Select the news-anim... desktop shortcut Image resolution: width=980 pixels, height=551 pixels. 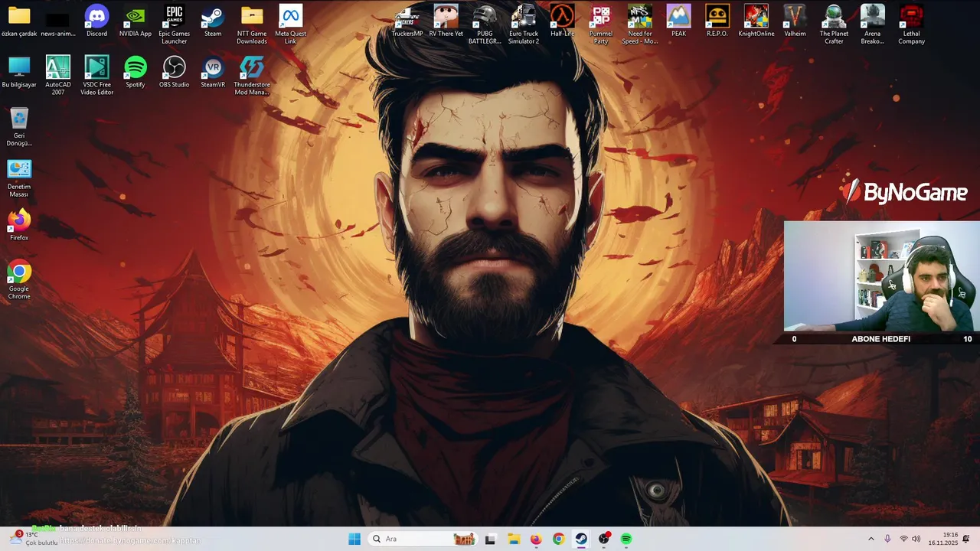pos(58,21)
